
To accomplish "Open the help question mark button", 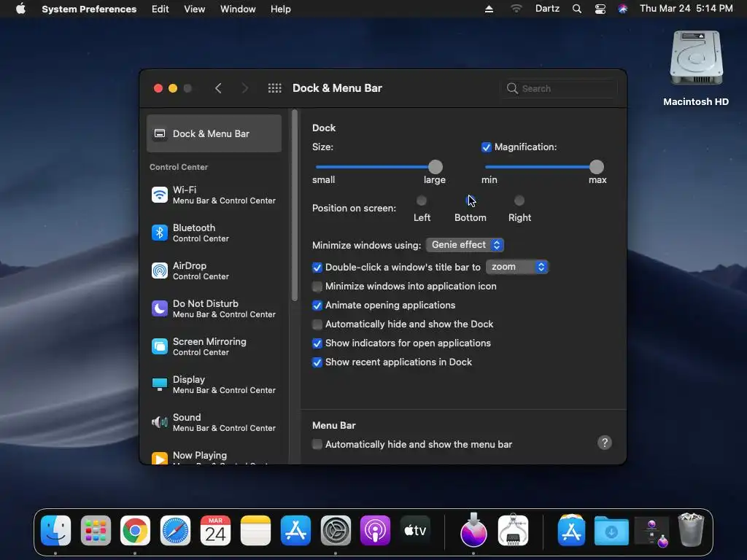I will pyautogui.click(x=605, y=443).
